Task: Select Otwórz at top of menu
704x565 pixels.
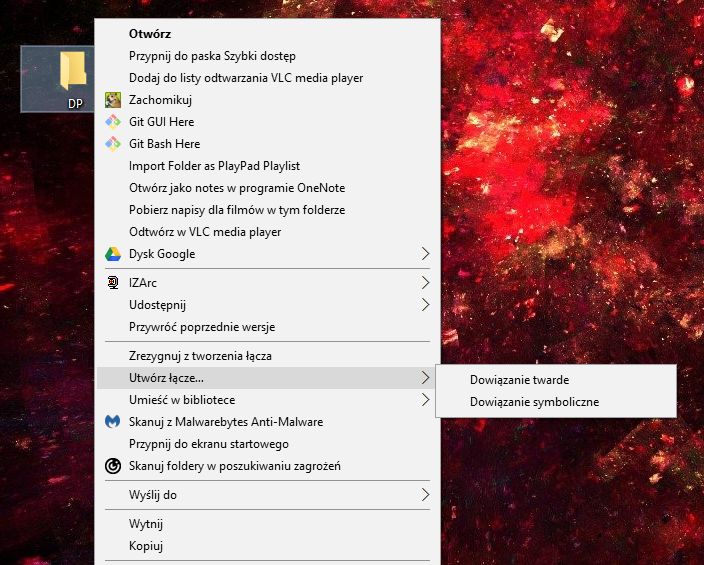Action: pos(149,34)
